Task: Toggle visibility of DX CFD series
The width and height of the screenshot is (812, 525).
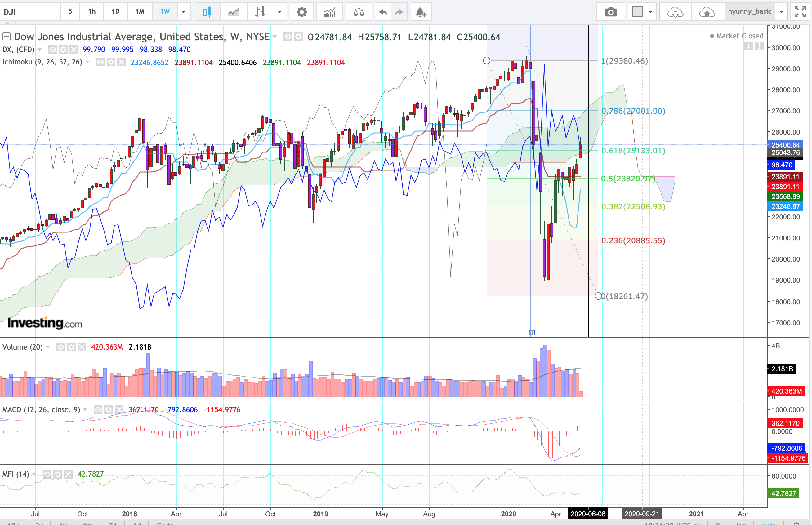Action: coord(52,50)
